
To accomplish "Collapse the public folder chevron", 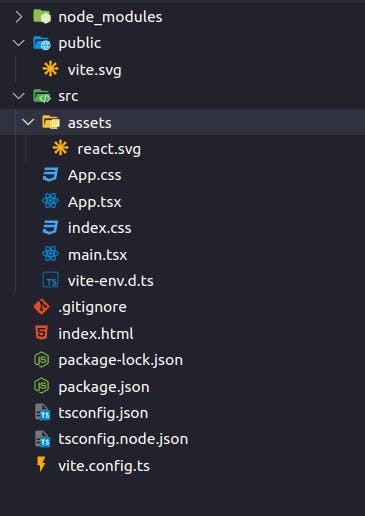I will pos(18,43).
